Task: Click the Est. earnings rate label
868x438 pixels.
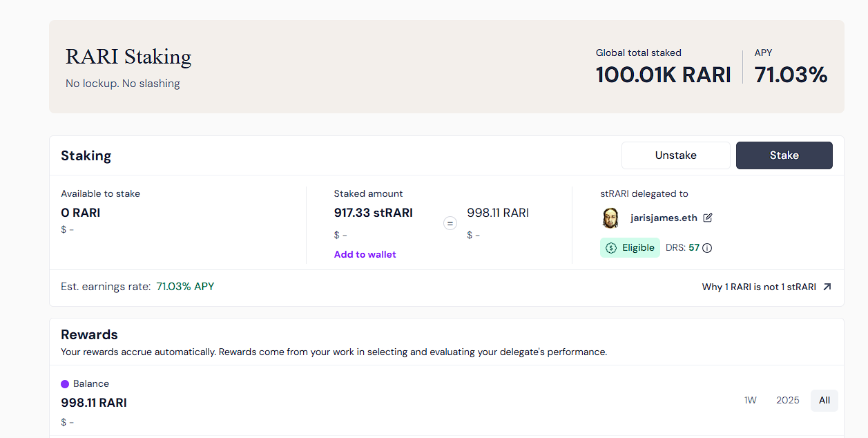Action: pos(106,286)
